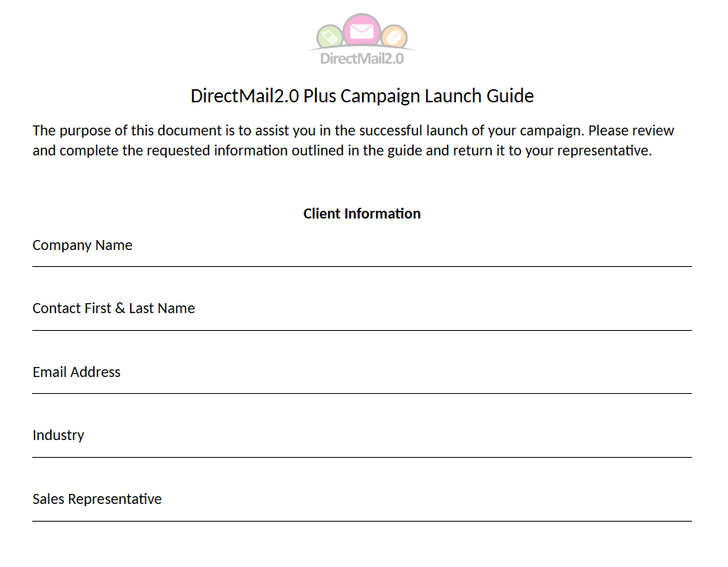This screenshot has height=567, width=728.
Task: Click the Sales Representative label
Action: pos(97,499)
